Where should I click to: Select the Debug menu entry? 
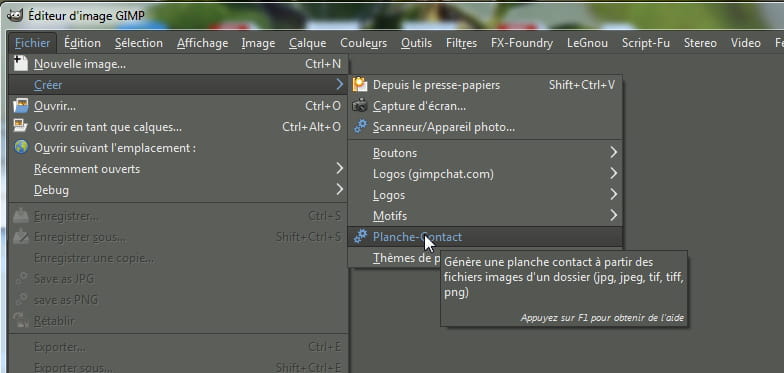coord(178,190)
